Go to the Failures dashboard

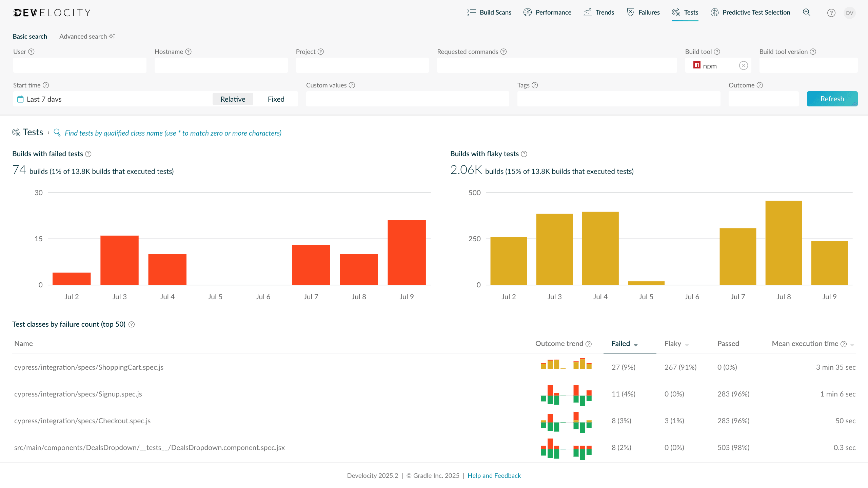[649, 12]
